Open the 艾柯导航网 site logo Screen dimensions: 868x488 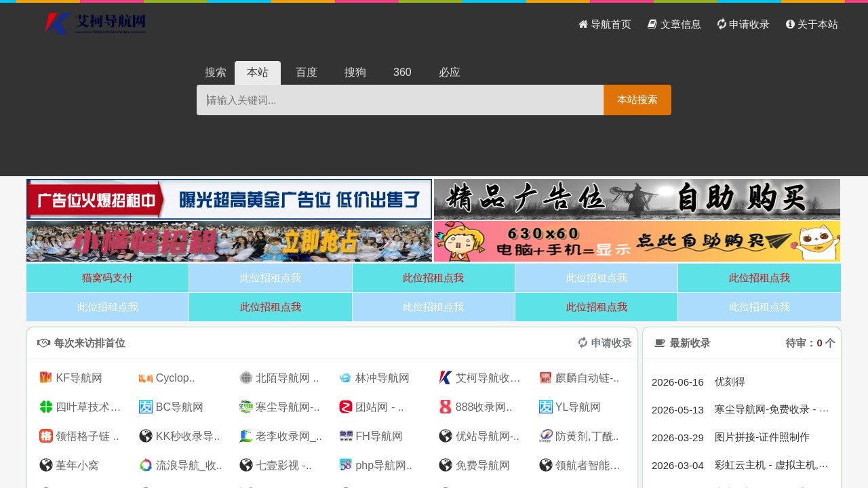[x=95, y=24]
